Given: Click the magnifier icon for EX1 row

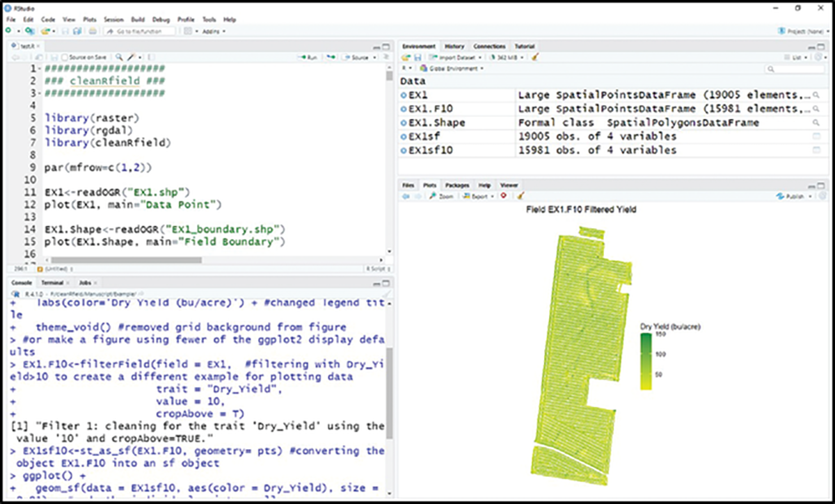Looking at the screenshot, I should 816,96.
